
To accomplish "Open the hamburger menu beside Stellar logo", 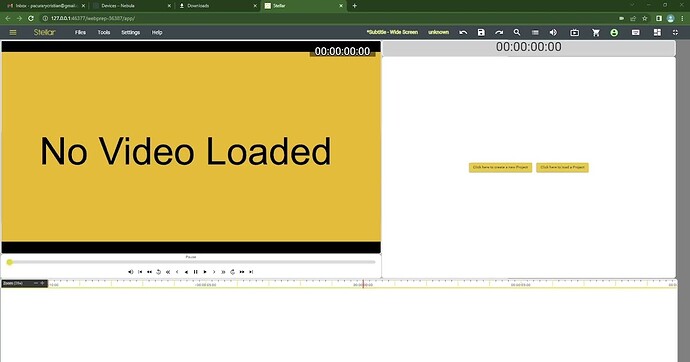I will pyautogui.click(x=13, y=33).
